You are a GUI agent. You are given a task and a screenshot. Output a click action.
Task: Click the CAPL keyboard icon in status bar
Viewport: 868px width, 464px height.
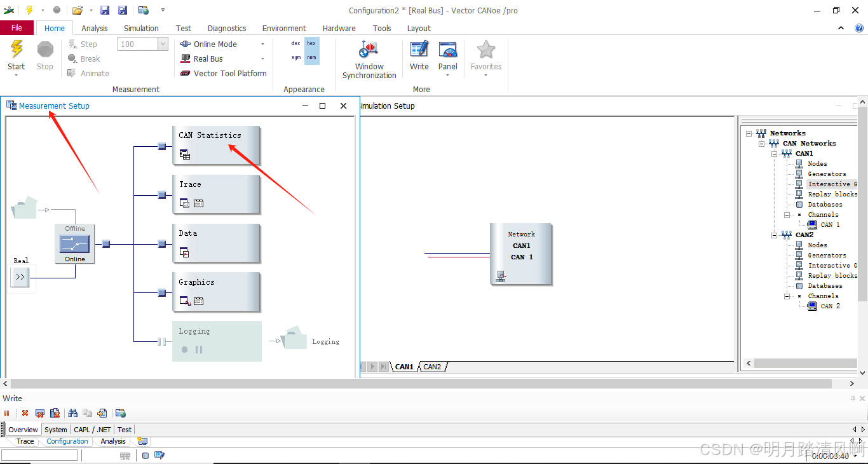[125, 455]
